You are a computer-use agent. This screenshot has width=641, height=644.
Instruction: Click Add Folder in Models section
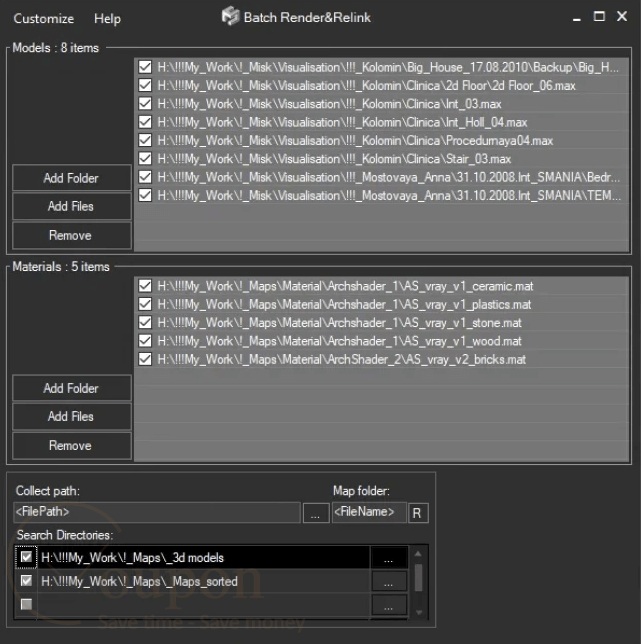point(72,178)
